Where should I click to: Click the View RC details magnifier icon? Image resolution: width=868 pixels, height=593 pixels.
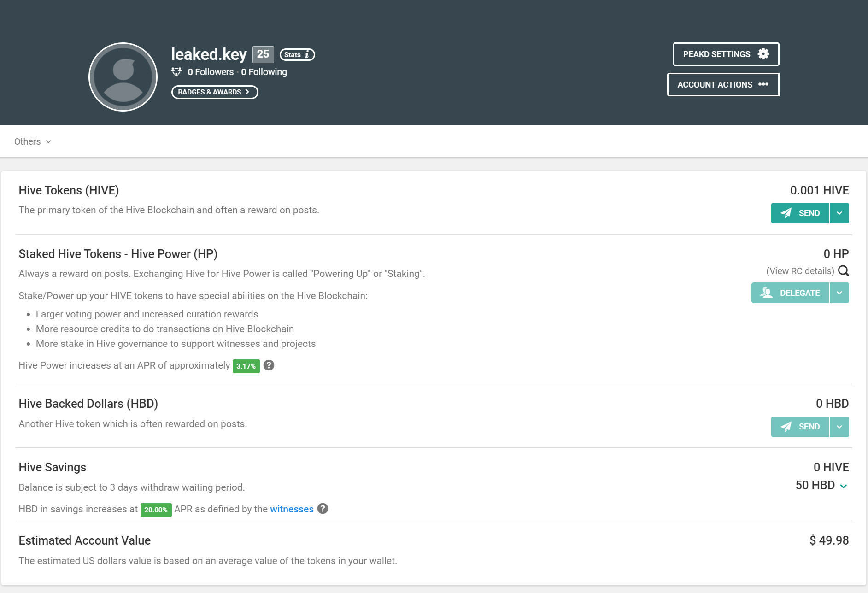[x=844, y=271]
